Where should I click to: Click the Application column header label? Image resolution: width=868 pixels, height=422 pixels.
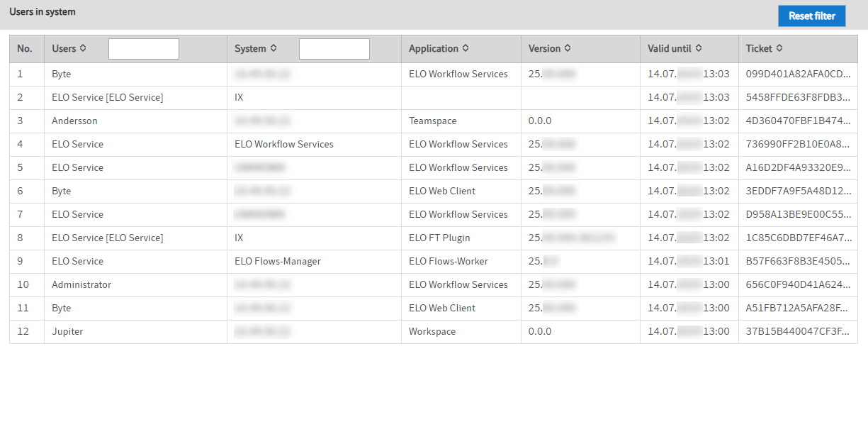click(434, 49)
